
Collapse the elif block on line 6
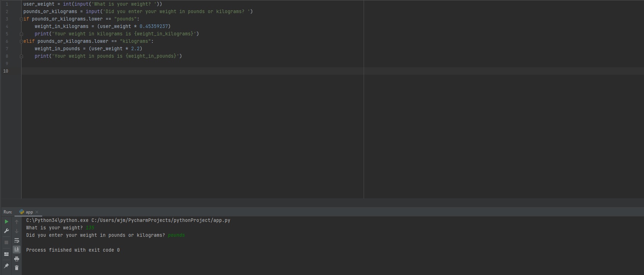[21, 41]
